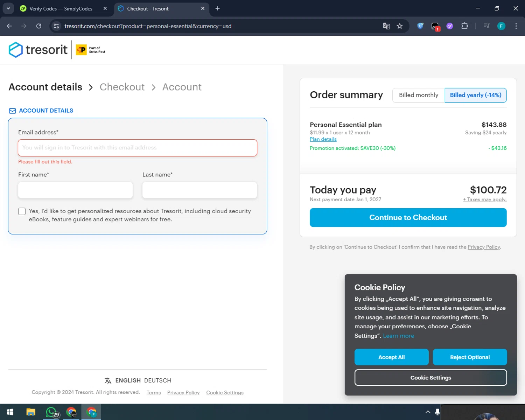Image resolution: width=525 pixels, height=420 pixels.
Task: Click the Checkout breadcrumb step
Action: tap(122, 87)
